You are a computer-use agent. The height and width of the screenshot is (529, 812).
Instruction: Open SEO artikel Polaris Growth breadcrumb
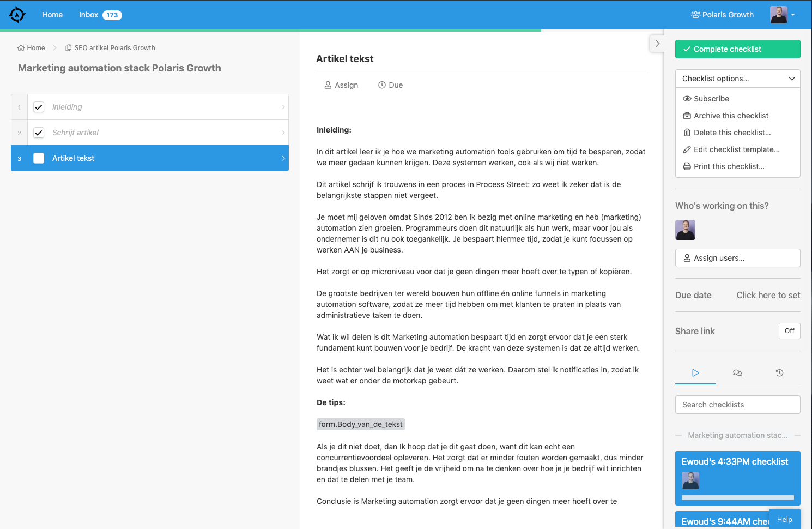coord(114,48)
